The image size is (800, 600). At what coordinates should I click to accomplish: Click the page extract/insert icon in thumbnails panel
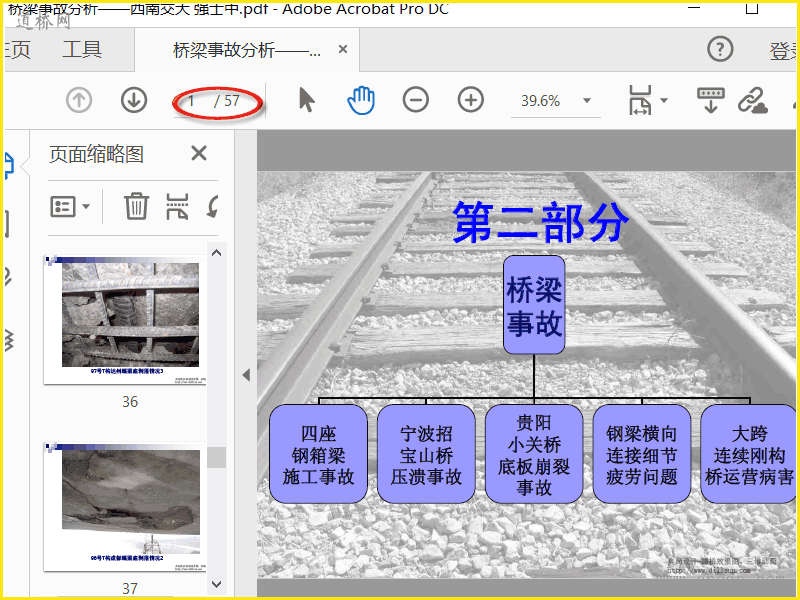[177, 206]
